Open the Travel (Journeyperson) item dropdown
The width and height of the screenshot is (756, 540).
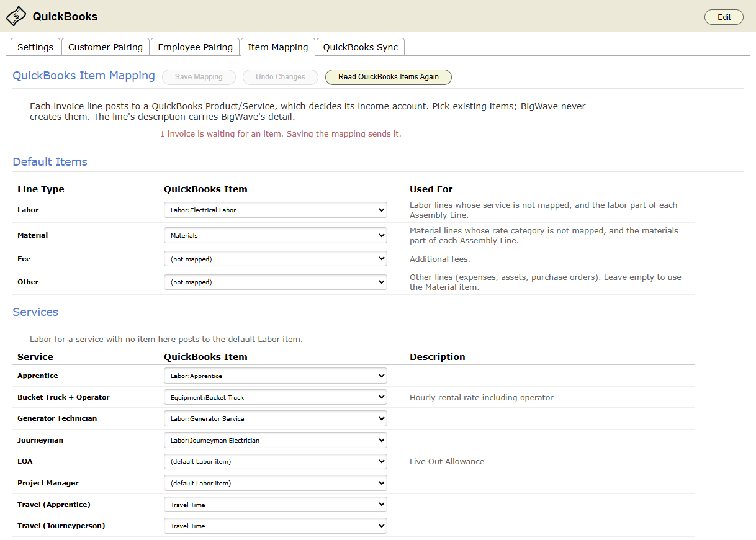276,526
